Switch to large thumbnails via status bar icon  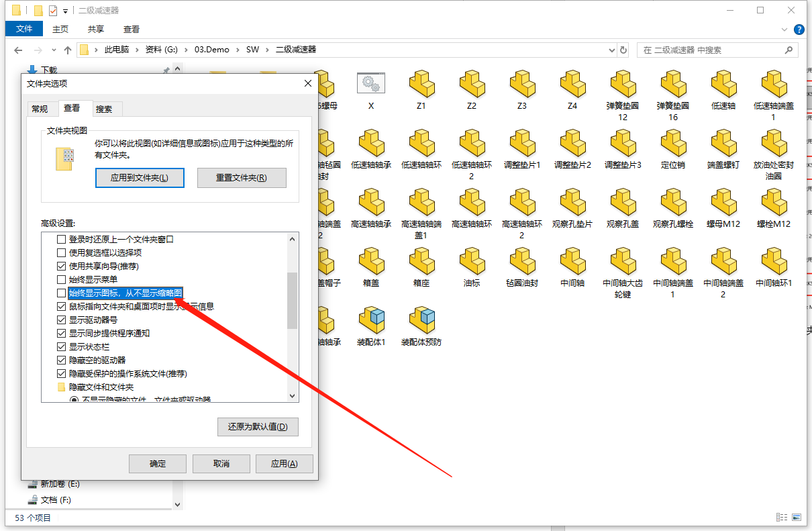point(798,518)
